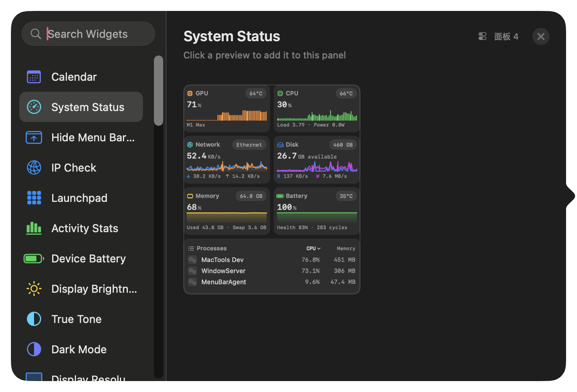Select Calendar in the widget list

[x=81, y=77]
